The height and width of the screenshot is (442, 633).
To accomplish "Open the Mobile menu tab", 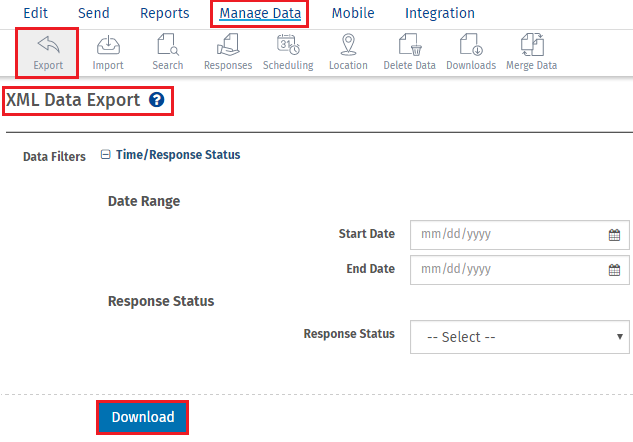I will coord(353,13).
